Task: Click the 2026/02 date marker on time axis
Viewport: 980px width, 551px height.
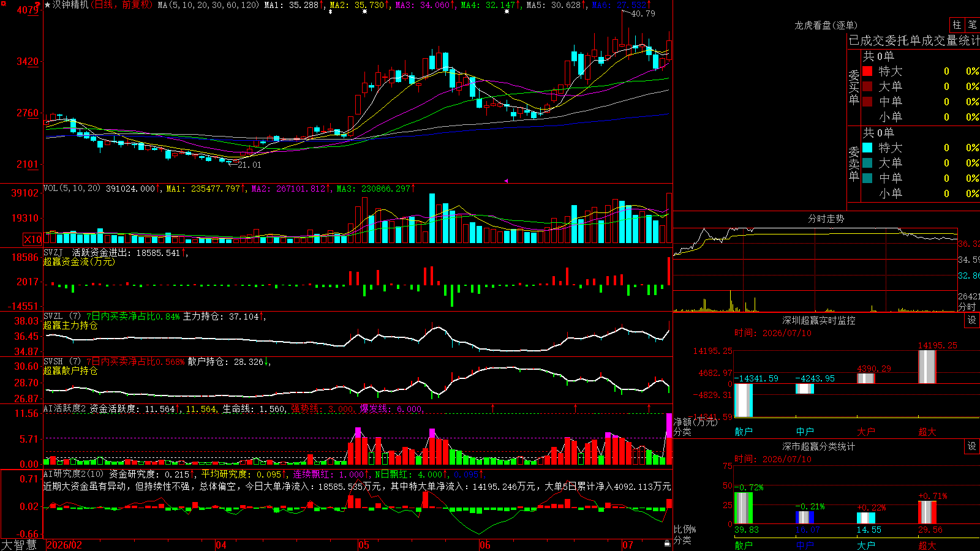Action: pos(64,545)
